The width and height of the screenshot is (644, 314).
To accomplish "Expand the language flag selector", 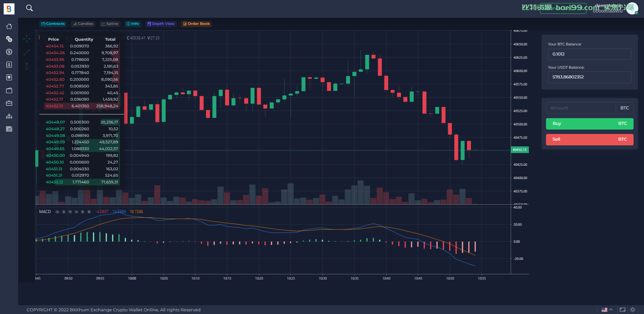I will coord(607,310).
